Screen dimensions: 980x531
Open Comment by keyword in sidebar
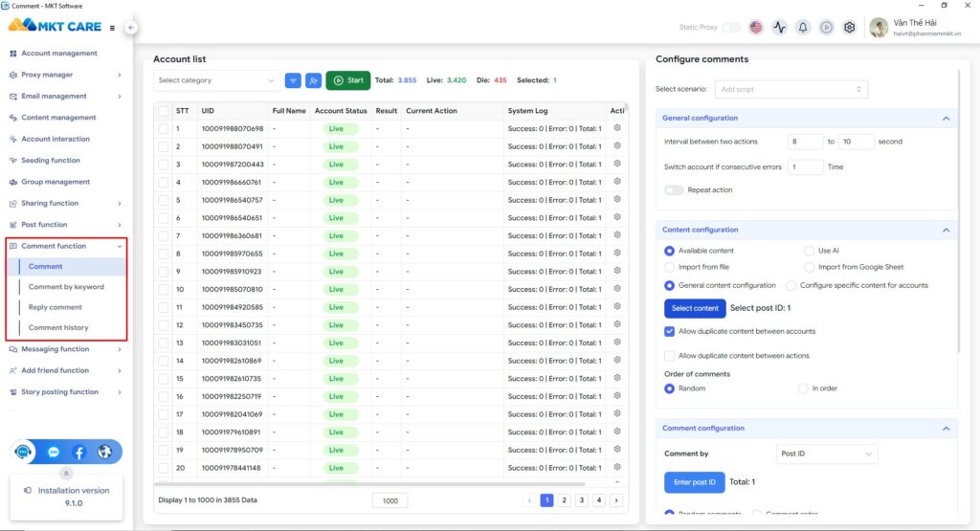pos(66,287)
